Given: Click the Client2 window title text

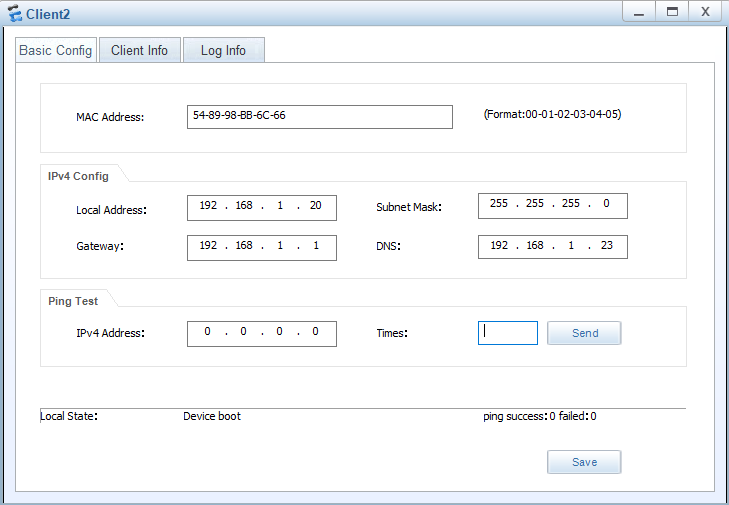Looking at the screenshot, I should (x=48, y=14).
